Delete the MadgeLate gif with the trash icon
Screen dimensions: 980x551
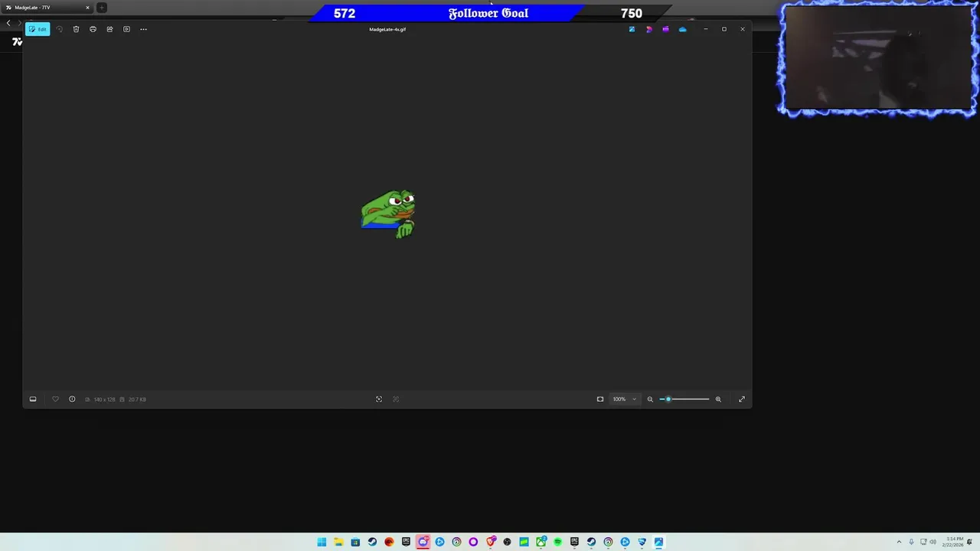[76, 29]
